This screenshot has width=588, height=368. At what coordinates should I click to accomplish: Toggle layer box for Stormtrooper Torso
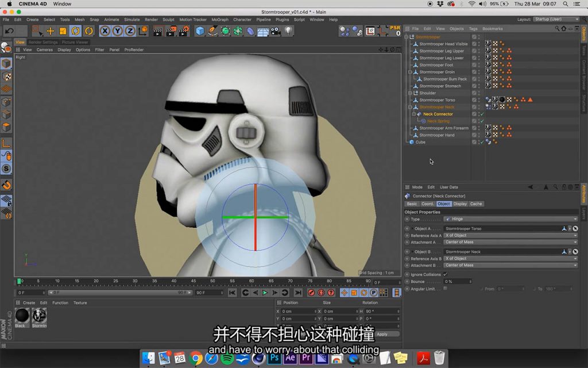(x=474, y=100)
